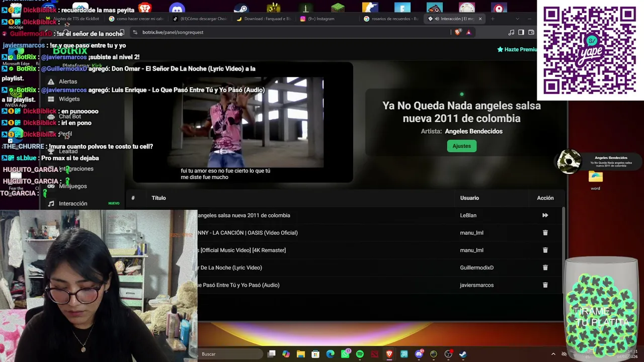
Task: Go to Lealtad sidebar section
Action: pos(68,151)
